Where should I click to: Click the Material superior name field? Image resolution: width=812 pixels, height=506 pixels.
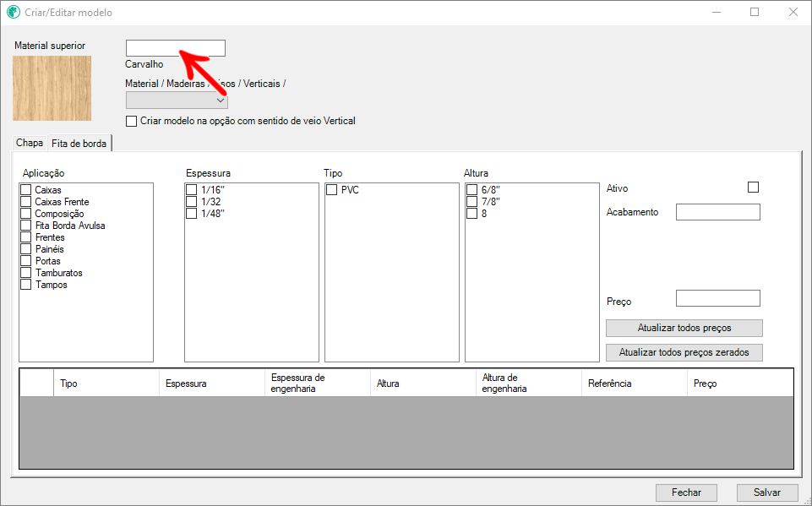point(176,48)
